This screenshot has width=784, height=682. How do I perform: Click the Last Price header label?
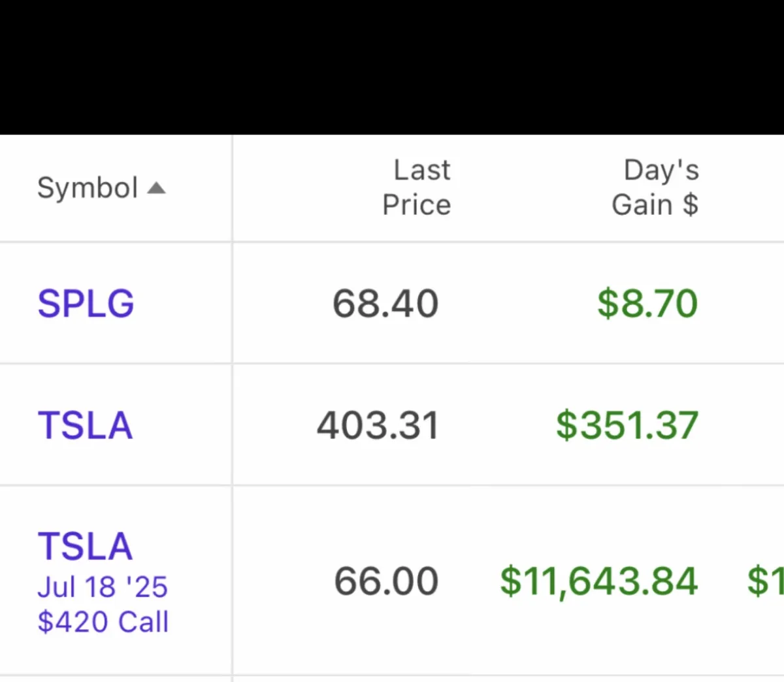(x=416, y=187)
